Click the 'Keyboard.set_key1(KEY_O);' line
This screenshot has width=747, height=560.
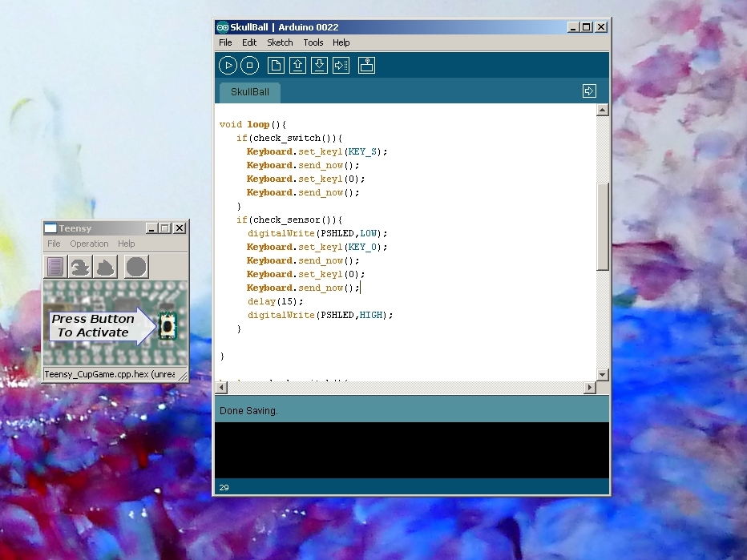point(317,247)
